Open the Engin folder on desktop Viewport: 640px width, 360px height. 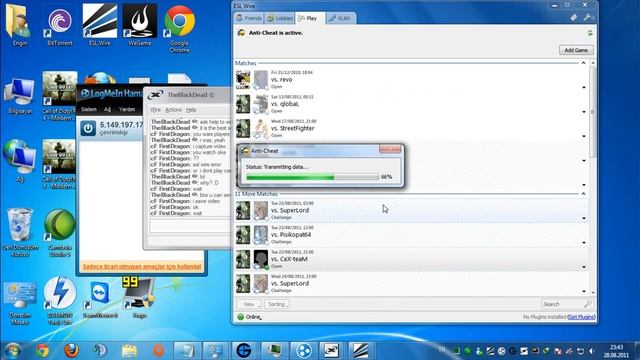click(19, 24)
